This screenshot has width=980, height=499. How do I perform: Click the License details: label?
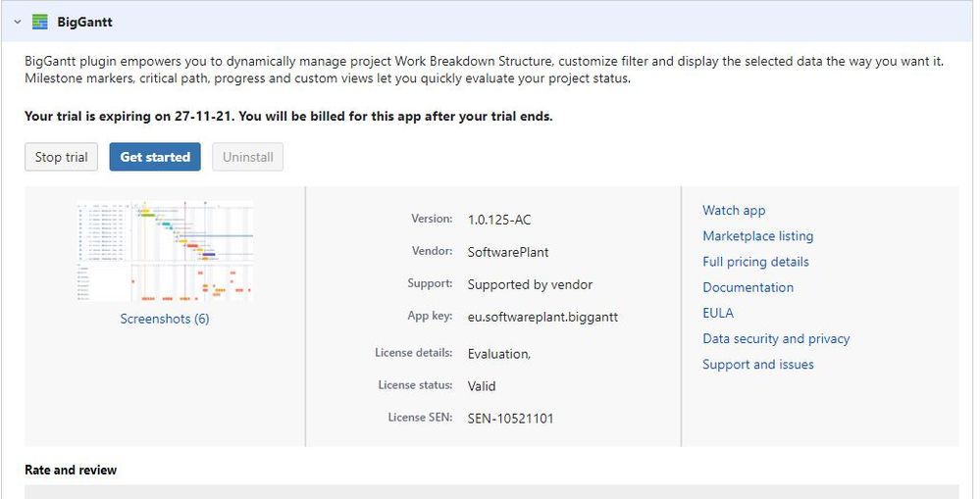(x=414, y=353)
